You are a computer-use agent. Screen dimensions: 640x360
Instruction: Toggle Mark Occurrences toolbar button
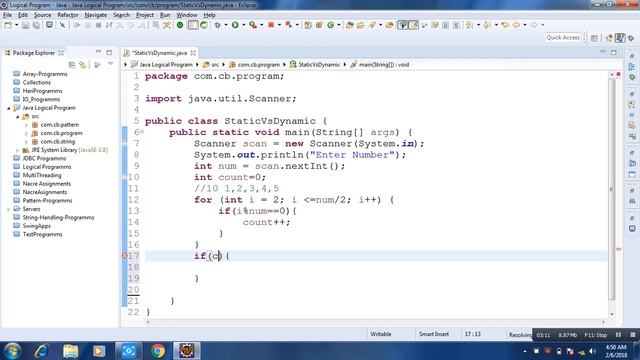(x=413, y=25)
